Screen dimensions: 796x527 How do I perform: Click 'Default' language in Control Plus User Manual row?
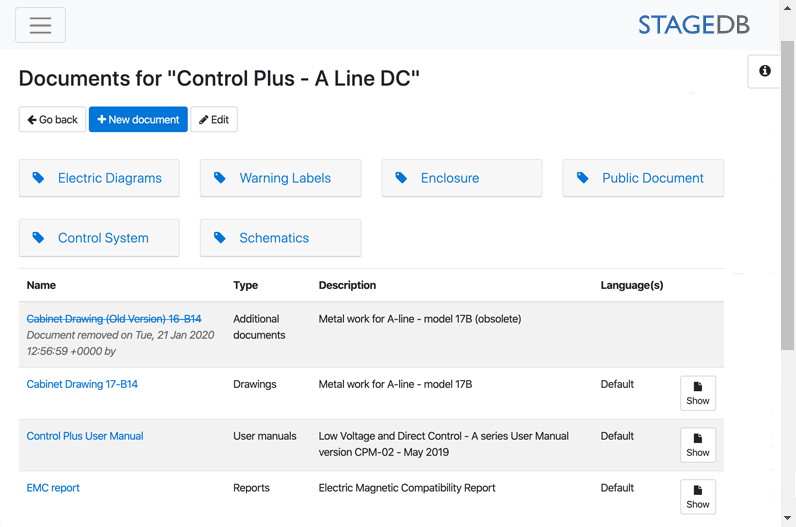click(x=617, y=436)
